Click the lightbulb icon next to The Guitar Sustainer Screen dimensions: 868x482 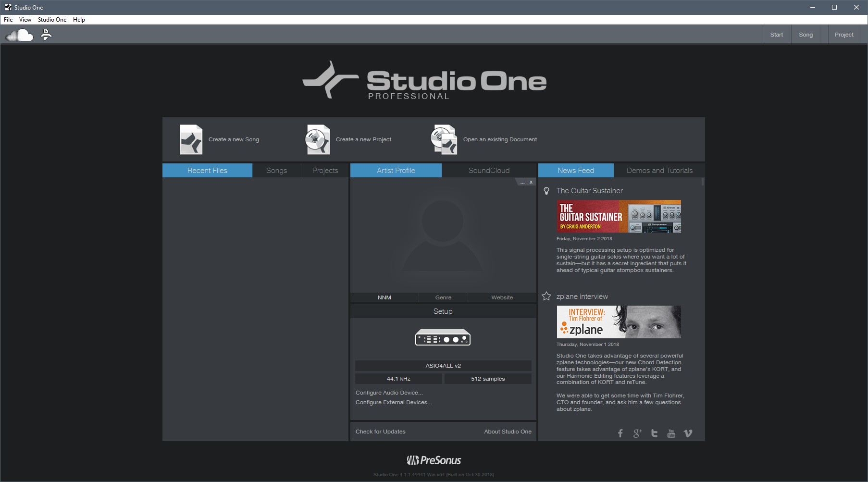pyautogui.click(x=546, y=191)
